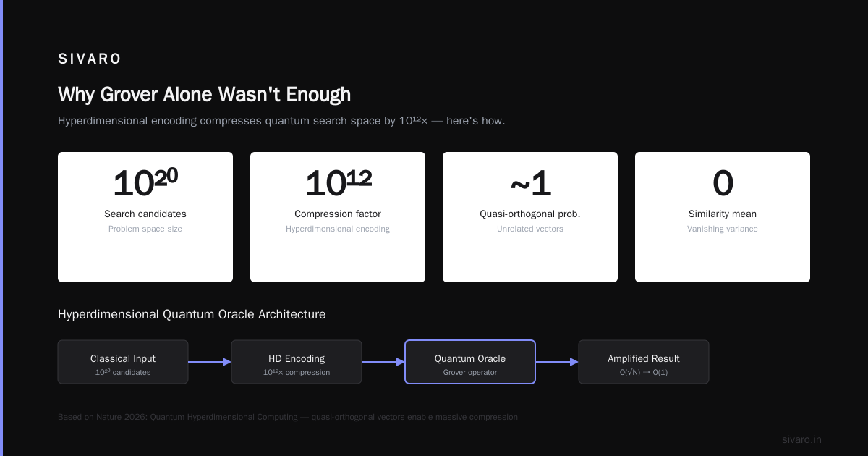
Task: Click arrow from HD Encoding to Quantum Oracle
Action: 383,362
